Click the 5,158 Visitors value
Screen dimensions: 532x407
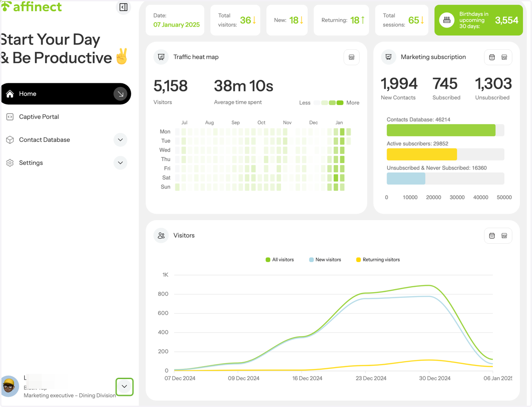[171, 86]
